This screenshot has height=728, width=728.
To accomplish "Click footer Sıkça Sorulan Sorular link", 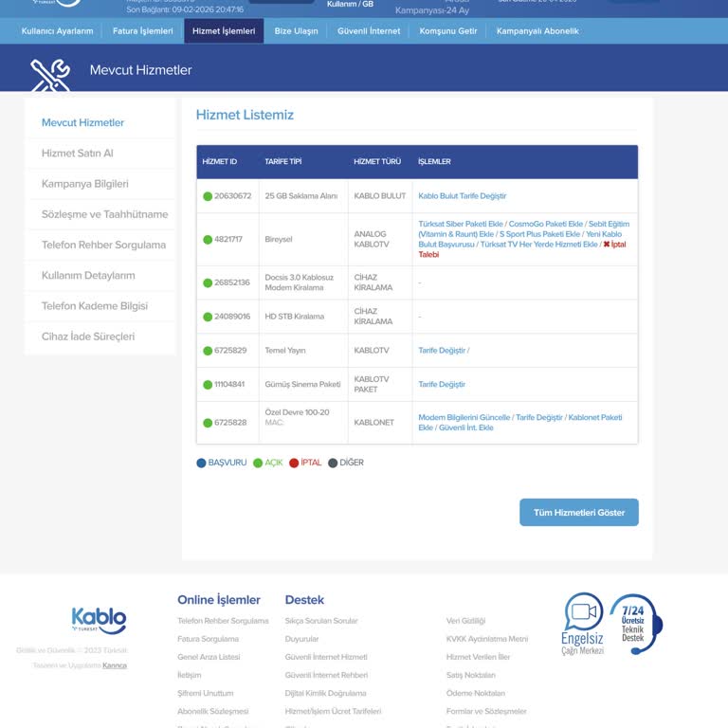I will [x=321, y=621].
